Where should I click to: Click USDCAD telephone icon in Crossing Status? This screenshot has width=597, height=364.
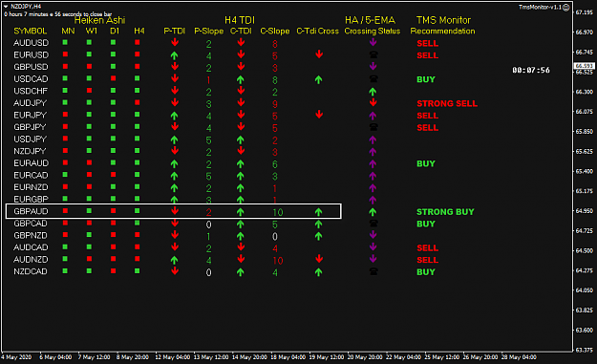[x=373, y=78]
